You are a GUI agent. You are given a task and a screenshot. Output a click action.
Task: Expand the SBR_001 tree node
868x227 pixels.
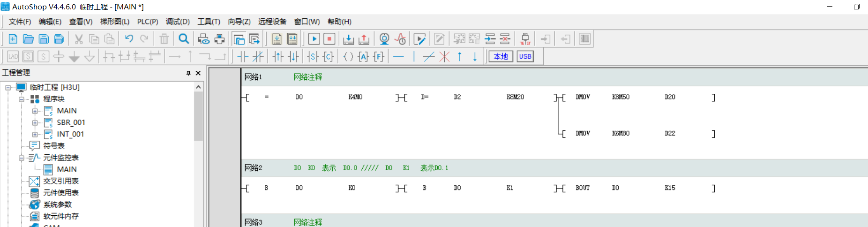tap(35, 123)
